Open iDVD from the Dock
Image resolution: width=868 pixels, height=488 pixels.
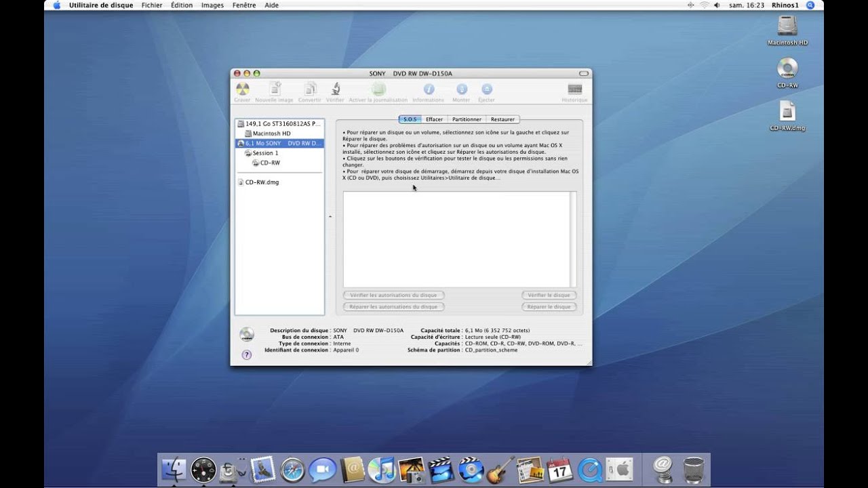click(471, 469)
